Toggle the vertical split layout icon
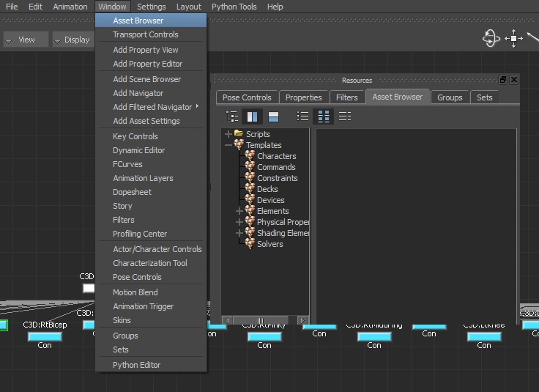 (253, 117)
